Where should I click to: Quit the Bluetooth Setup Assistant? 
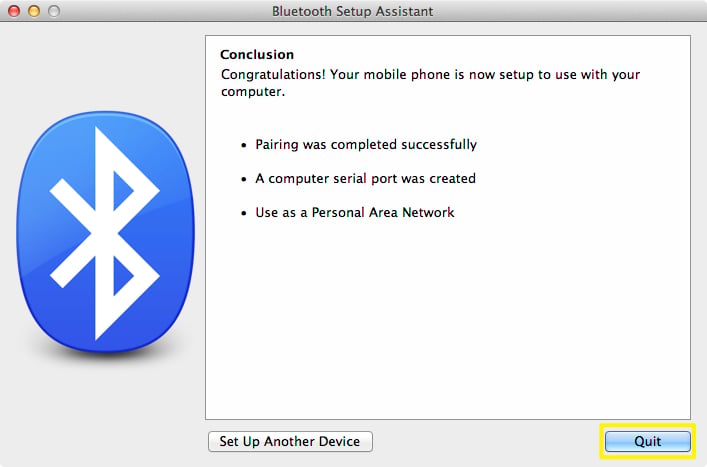[647, 441]
